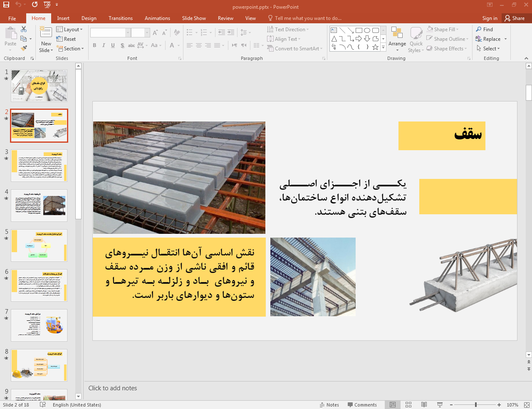This screenshot has width=532, height=409.
Task: Switch to Slide Sorter view icon
Action: 408,405
